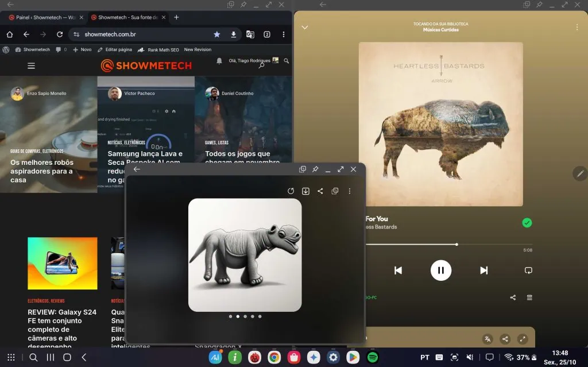Toggle repeat in Spotify player
The image size is (588, 367).
click(528, 271)
